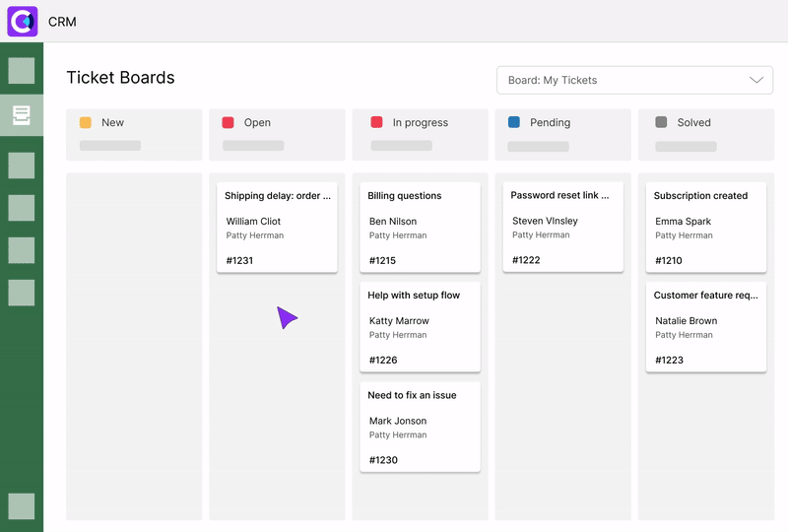Click the blue Pending status icon
Image resolution: width=788 pixels, height=532 pixels.
coord(514,123)
